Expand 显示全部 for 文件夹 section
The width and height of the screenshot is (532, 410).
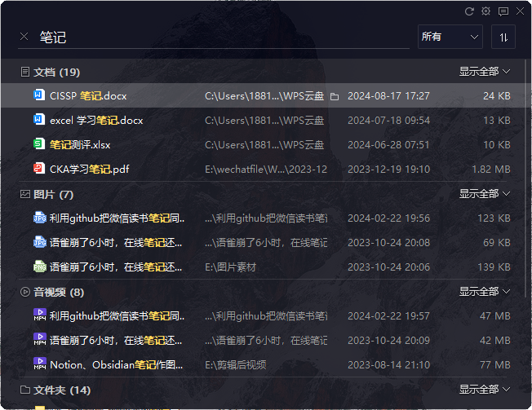coord(484,390)
